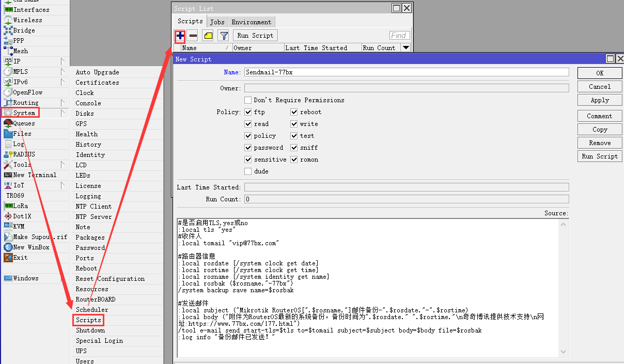The image size is (624, 364).
Task: Click the filter funnel icon
Action: (223, 36)
